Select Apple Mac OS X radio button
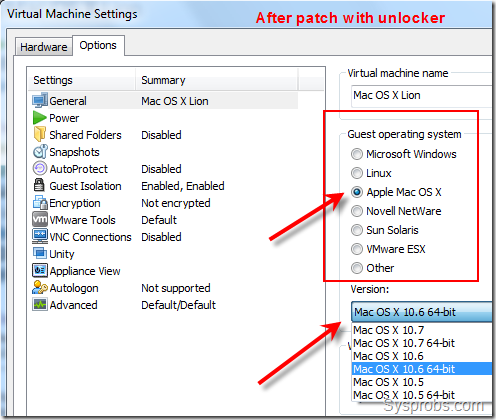This screenshot has width=496, height=420. tap(357, 192)
